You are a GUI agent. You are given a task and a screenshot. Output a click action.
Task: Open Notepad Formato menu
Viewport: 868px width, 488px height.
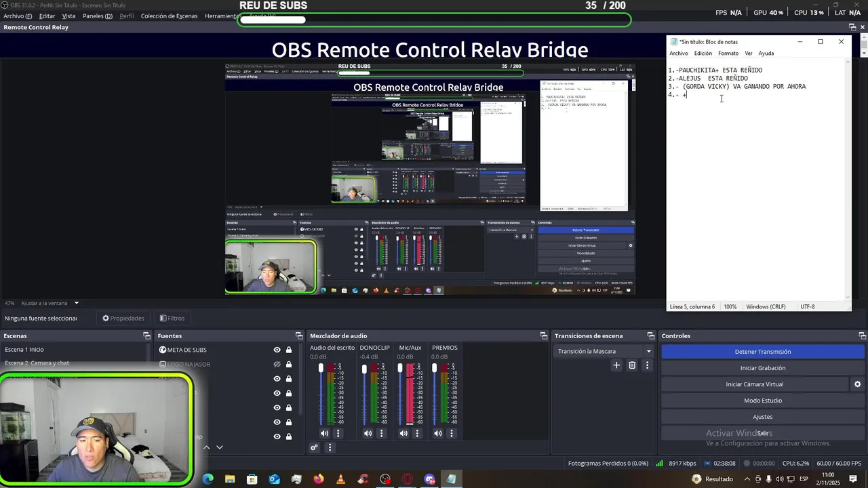pos(728,54)
